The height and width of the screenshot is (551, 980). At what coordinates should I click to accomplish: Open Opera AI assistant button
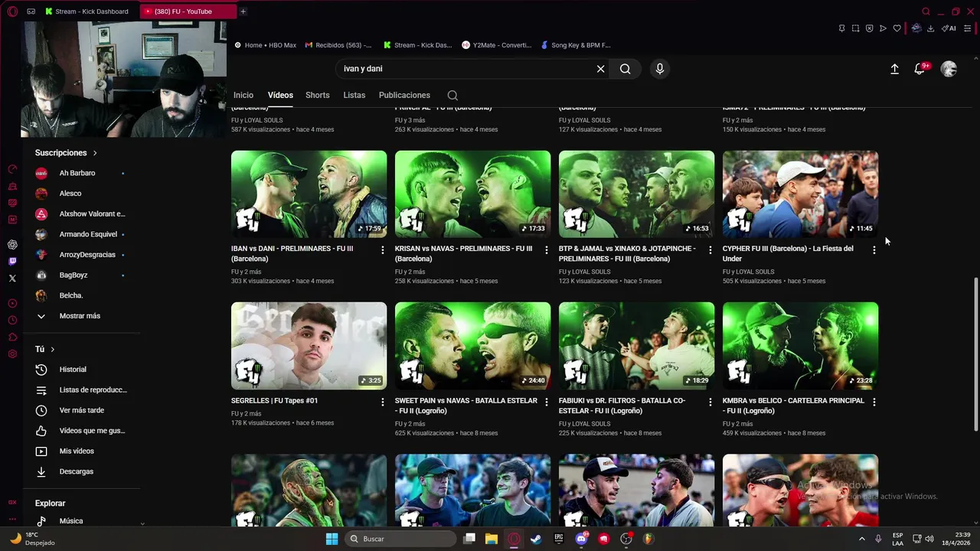949,28
